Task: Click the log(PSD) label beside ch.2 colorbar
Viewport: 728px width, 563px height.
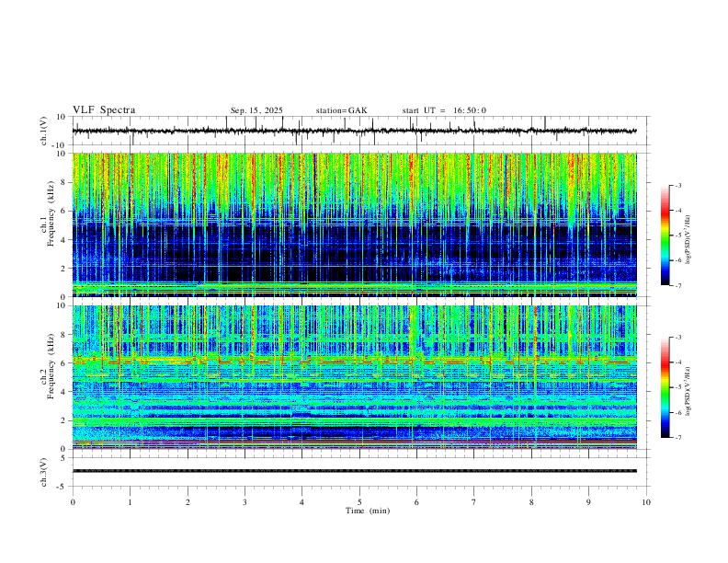Action: [x=688, y=391]
